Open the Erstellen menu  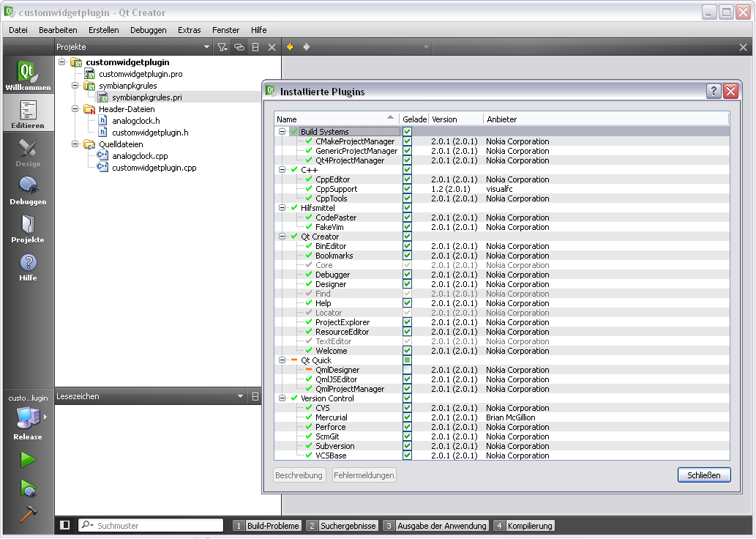(x=104, y=30)
